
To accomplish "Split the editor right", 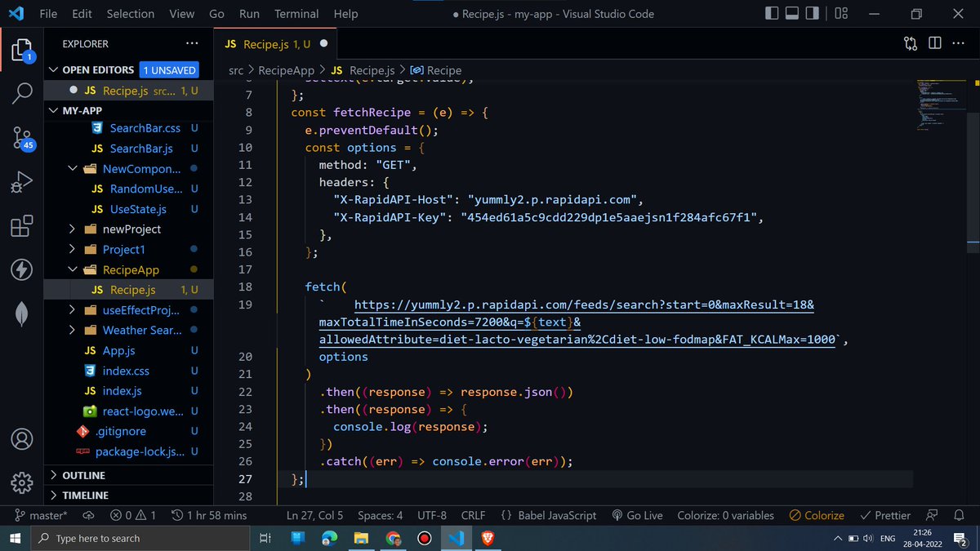I will coord(935,43).
